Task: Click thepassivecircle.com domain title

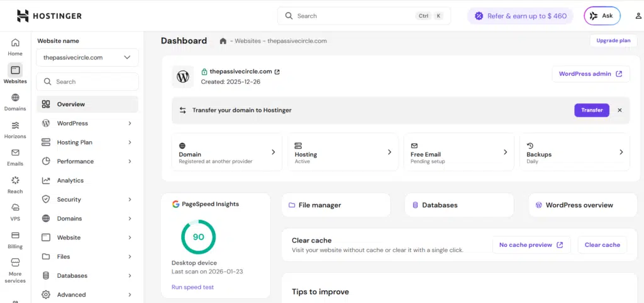Action: (x=241, y=72)
